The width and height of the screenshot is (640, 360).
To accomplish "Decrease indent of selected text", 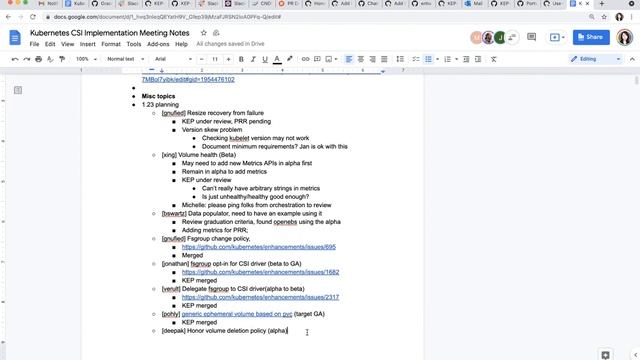I will click(x=466, y=59).
